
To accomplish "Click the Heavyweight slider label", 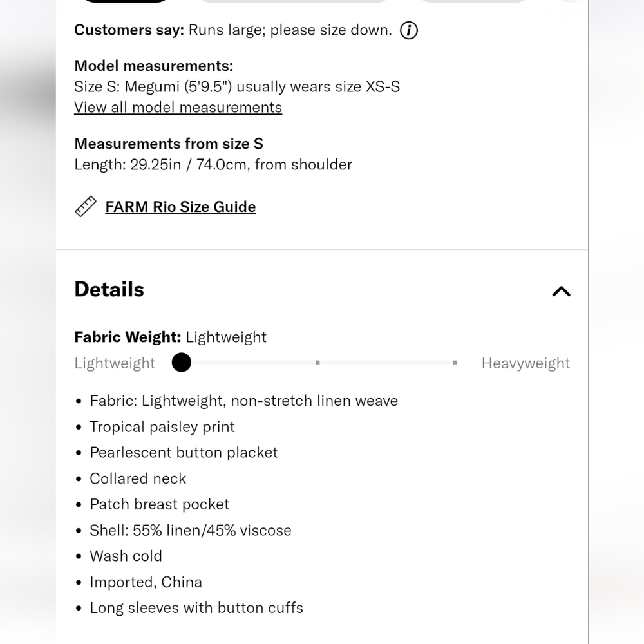I will [526, 363].
